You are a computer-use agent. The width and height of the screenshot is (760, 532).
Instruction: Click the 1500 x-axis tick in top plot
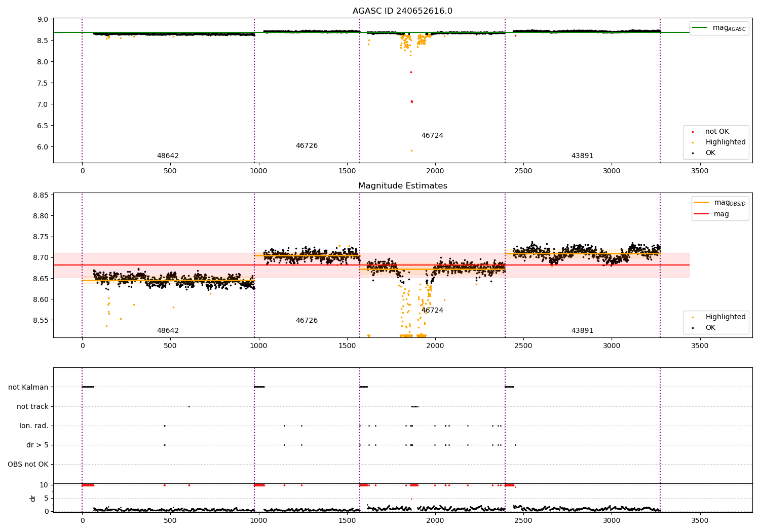point(347,171)
